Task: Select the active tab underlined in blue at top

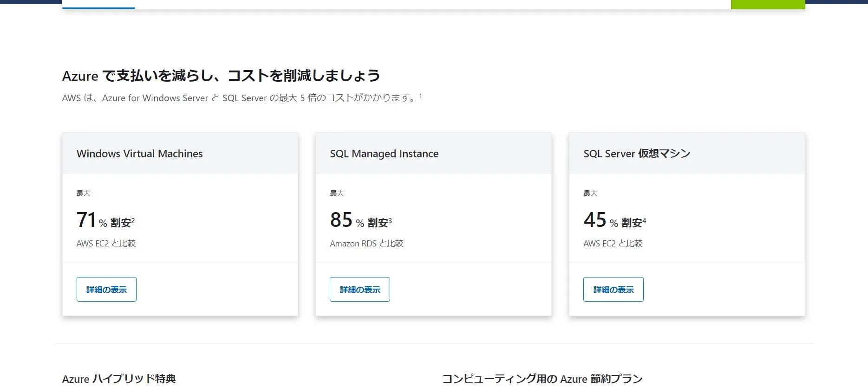Action: pos(98,4)
